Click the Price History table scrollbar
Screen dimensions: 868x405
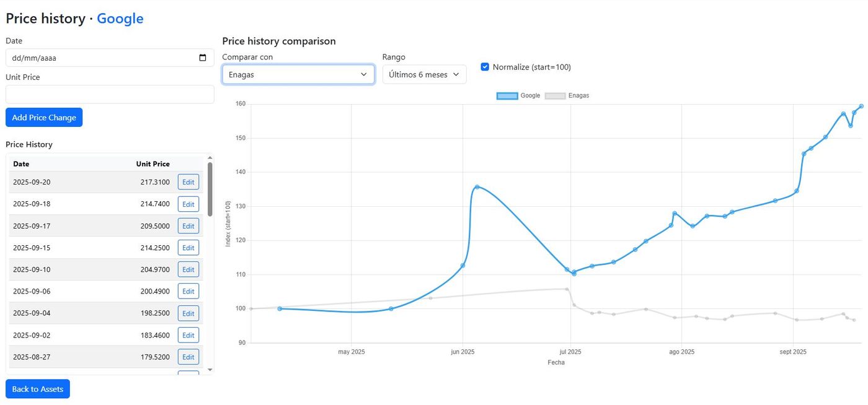[x=210, y=186]
